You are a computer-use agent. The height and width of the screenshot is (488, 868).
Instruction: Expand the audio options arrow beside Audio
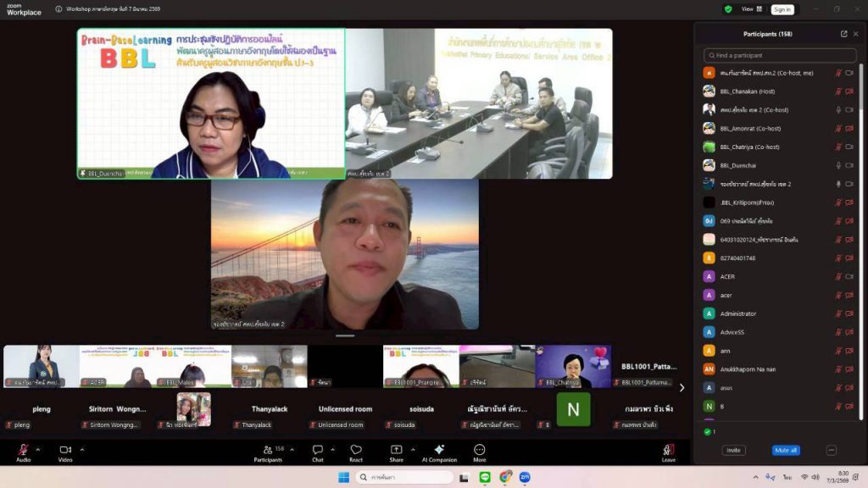click(40, 449)
